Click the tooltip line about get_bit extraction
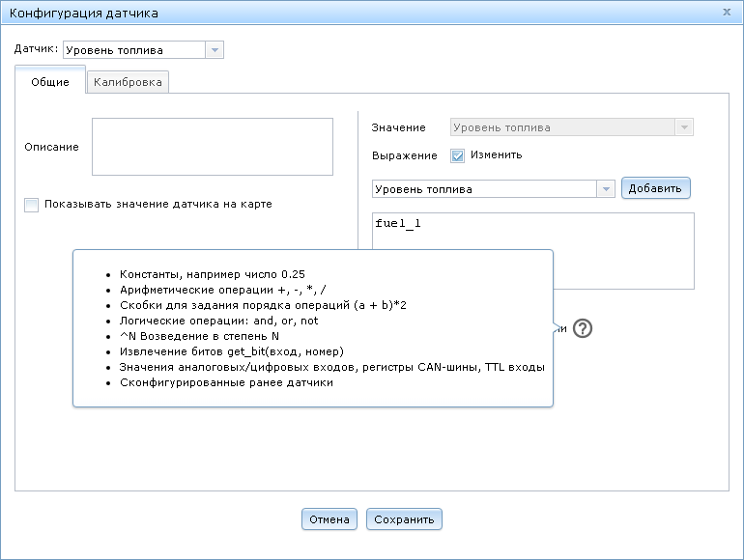 coord(232,351)
